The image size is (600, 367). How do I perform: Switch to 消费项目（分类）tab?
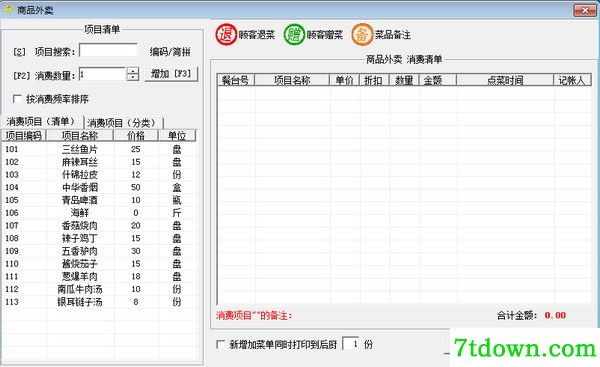coord(123,123)
